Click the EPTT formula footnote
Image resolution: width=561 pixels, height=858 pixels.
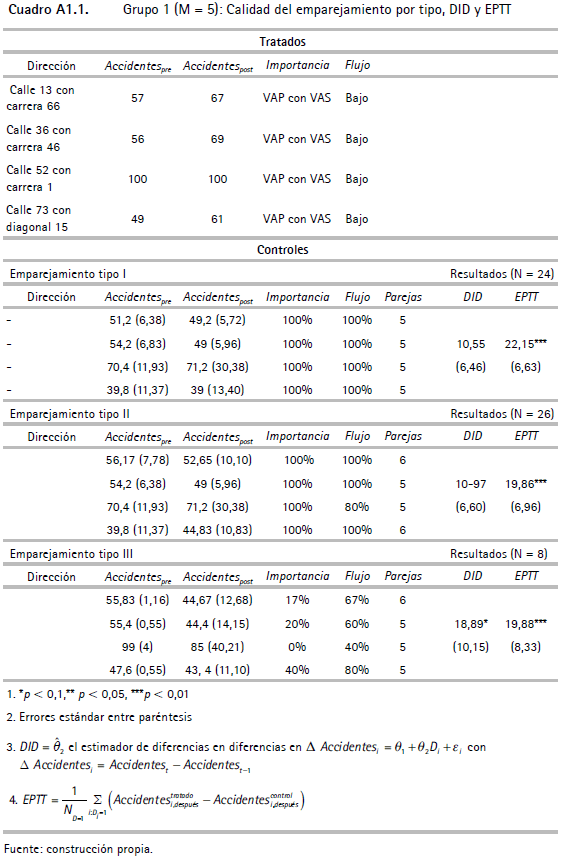pos(157,803)
